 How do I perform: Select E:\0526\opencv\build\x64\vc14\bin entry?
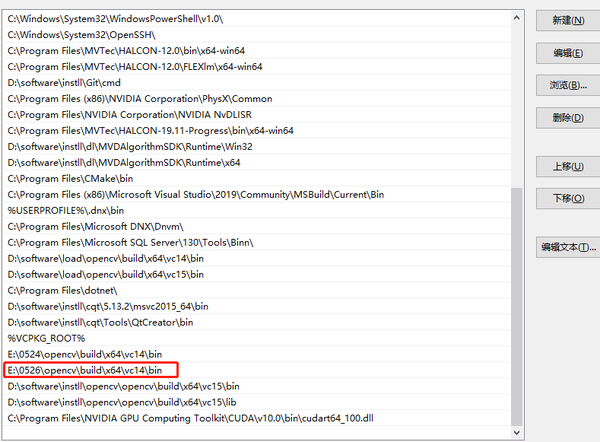[x=257, y=370]
